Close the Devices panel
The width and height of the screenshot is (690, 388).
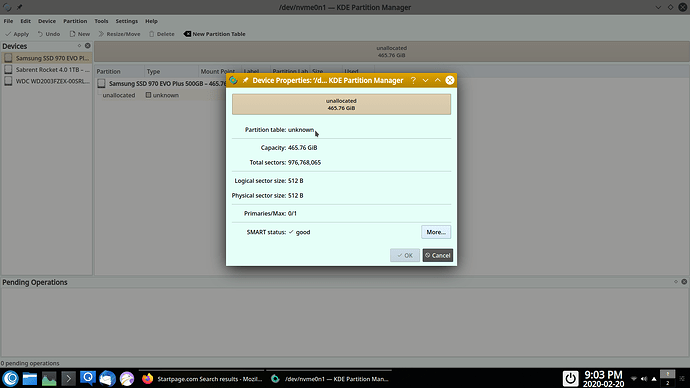coord(88,46)
